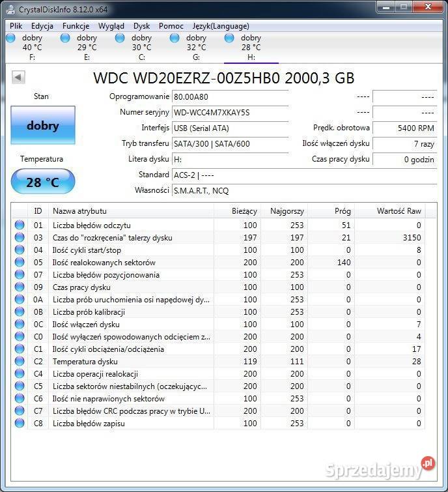448x492 pixels.
Task: Click raw value 3150 in spin-up row
Action: point(412,237)
